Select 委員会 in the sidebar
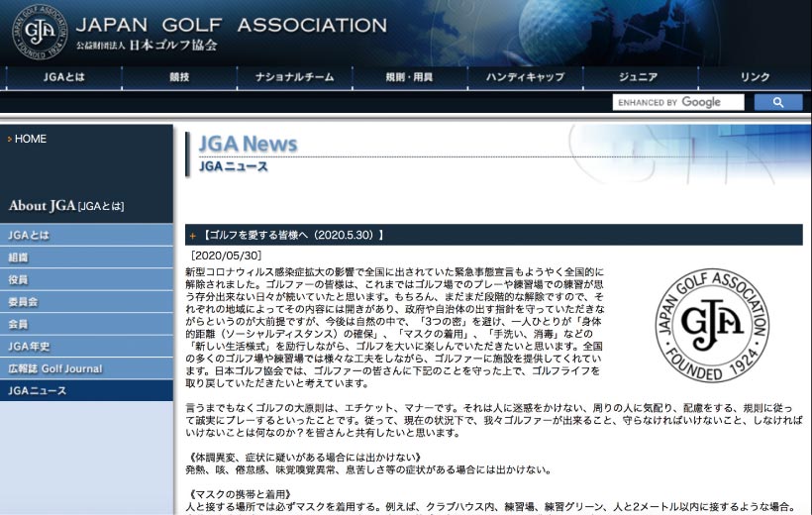Viewport: 812px width, 515px height. click(x=24, y=302)
